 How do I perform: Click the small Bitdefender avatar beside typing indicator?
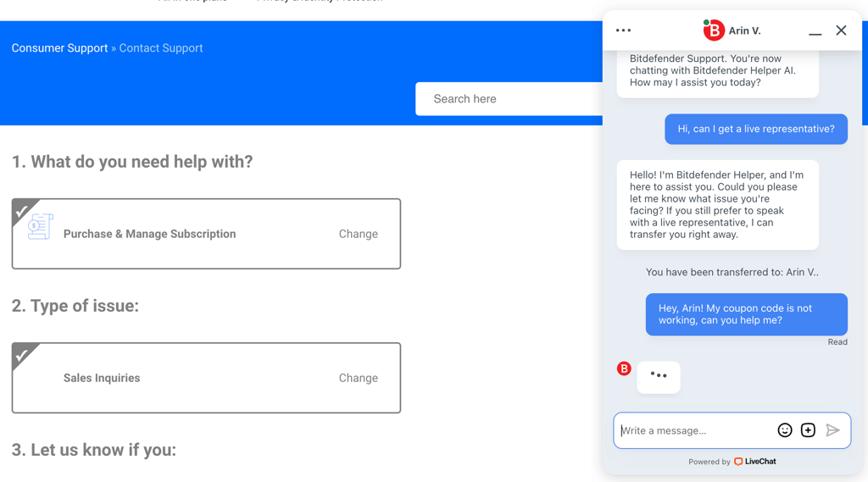[x=624, y=368]
